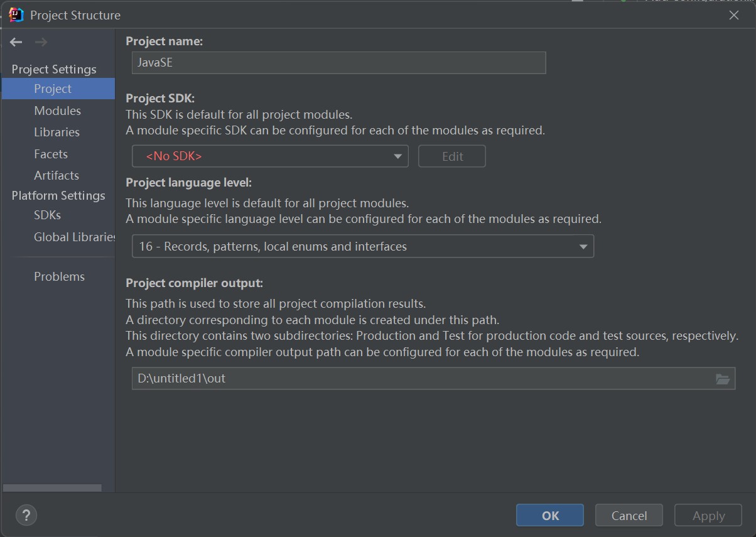The height and width of the screenshot is (537, 756).
Task: Click the Cancel button
Action: [629, 516]
